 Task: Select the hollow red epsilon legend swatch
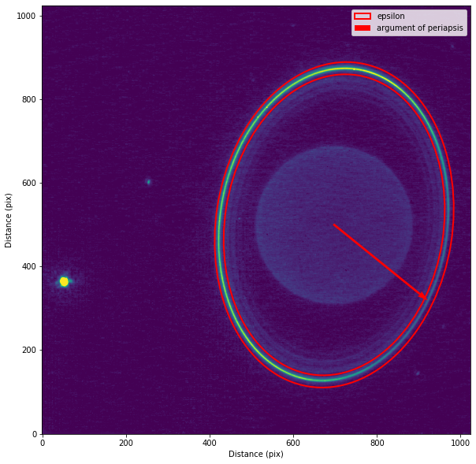tap(363, 16)
